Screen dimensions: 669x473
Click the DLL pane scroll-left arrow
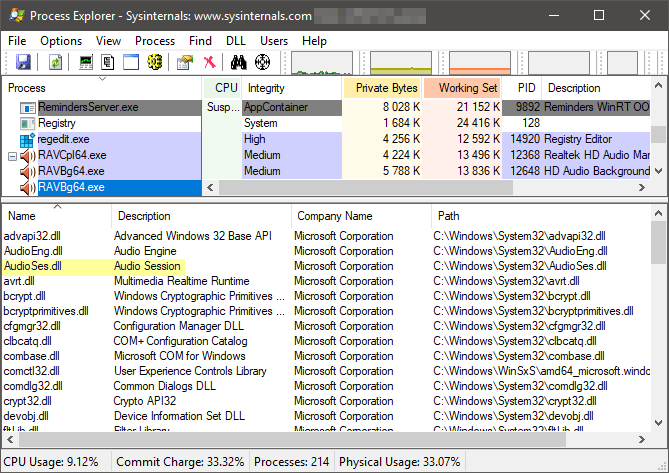tap(10, 440)
